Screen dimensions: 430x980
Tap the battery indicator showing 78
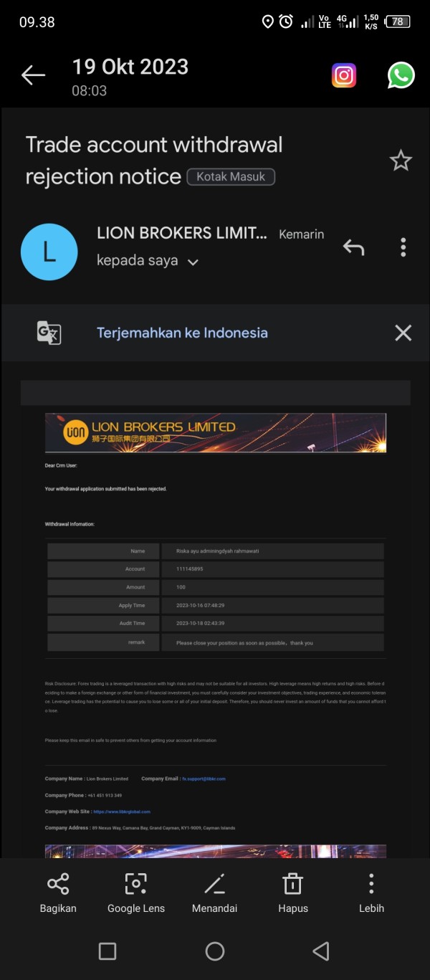[398, 22]
